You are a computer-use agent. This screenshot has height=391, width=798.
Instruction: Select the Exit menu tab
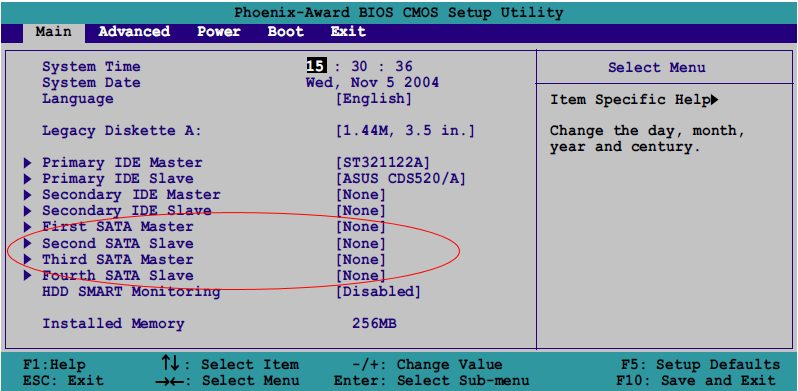(x=348, y=32)
